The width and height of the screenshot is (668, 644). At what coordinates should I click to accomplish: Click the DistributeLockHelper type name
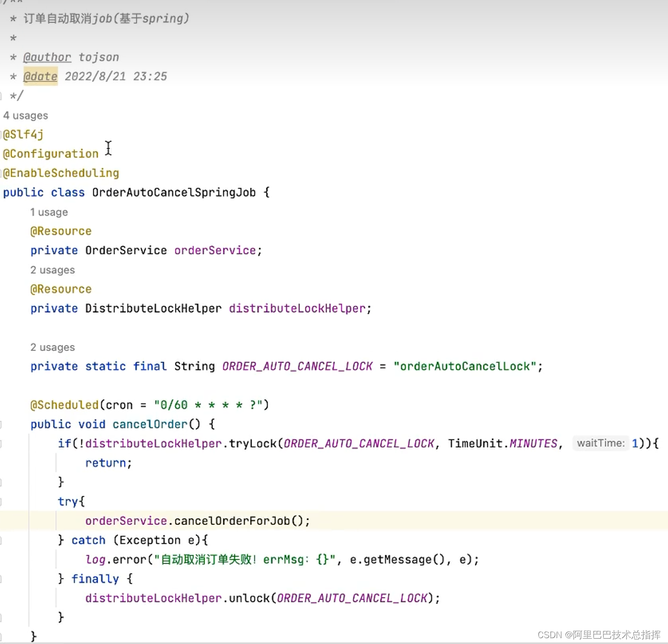pos(153,308)
